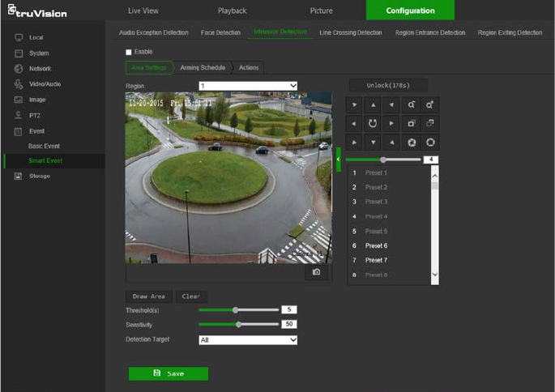
Task: Click the iris close icon
Action: [x=412, y=143]
